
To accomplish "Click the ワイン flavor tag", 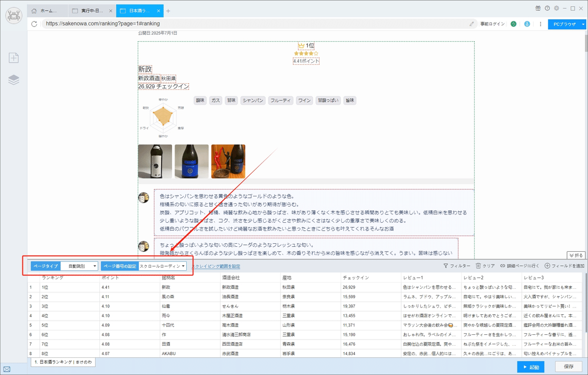I will click(305, 100).
